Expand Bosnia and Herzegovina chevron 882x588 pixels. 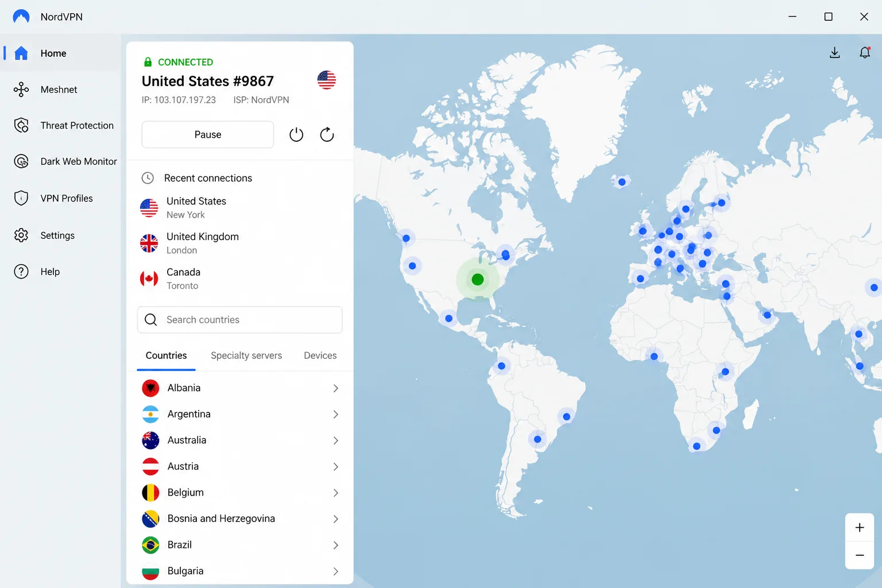(336, 519)
